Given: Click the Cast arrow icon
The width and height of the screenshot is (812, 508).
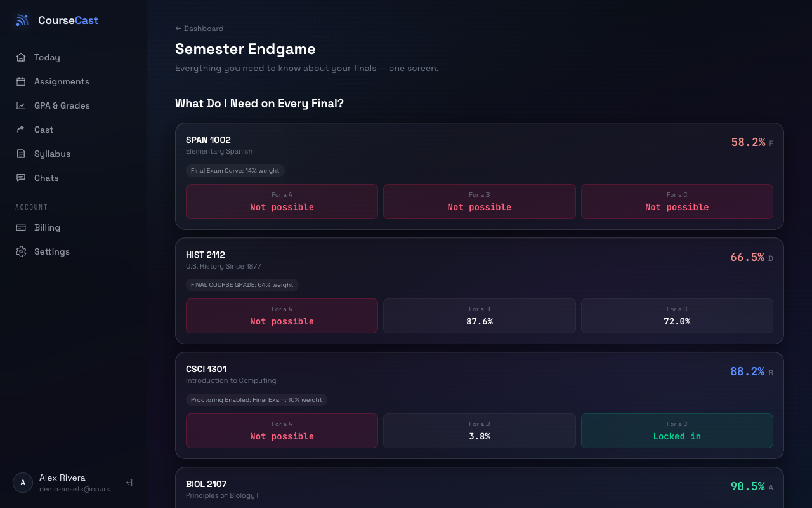Looking at the screenshot, I should click(x=21, y=130).
